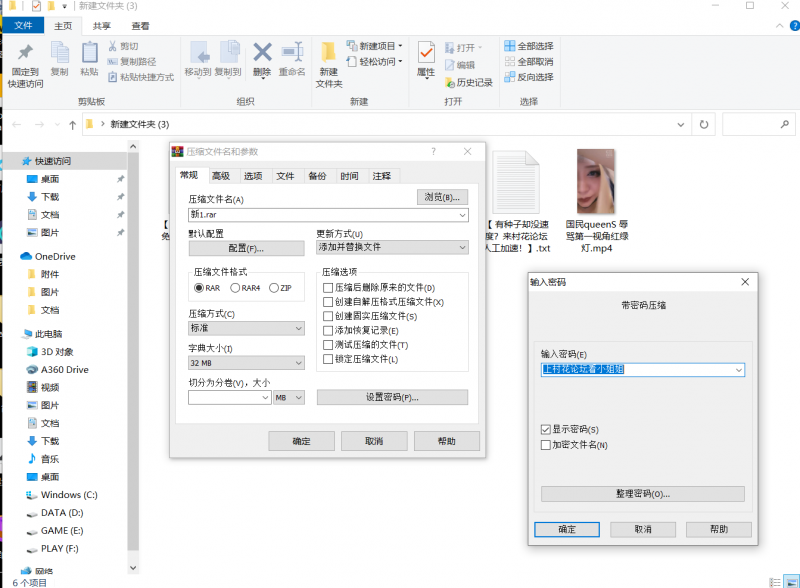Click the refresh icon beside address bar

(704, 124)
